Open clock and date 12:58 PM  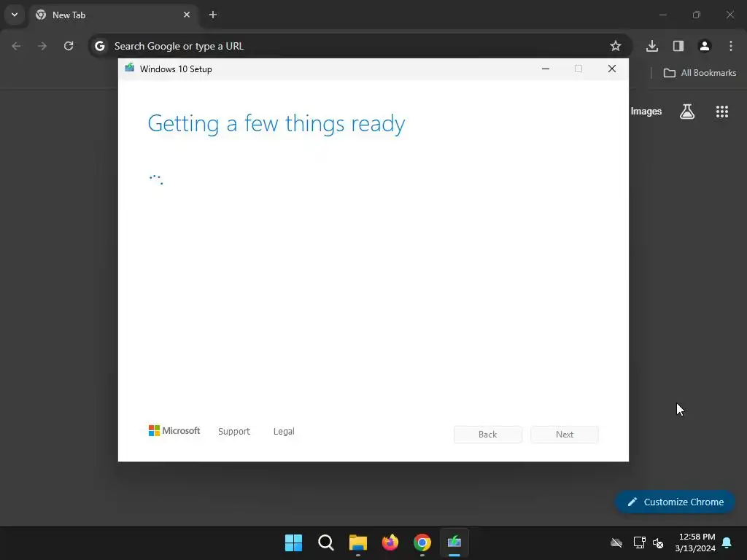tap(695, 542)
